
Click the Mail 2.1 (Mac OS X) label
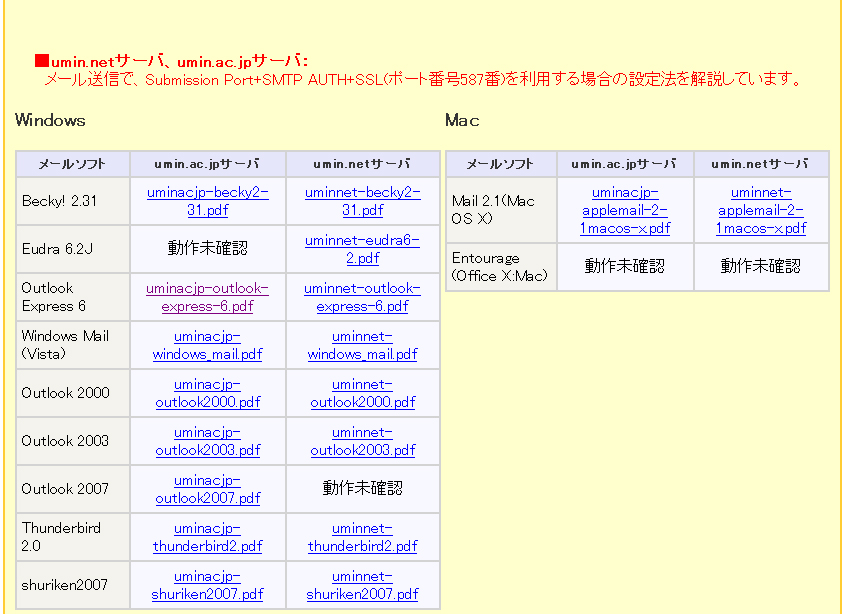(493, 210)
